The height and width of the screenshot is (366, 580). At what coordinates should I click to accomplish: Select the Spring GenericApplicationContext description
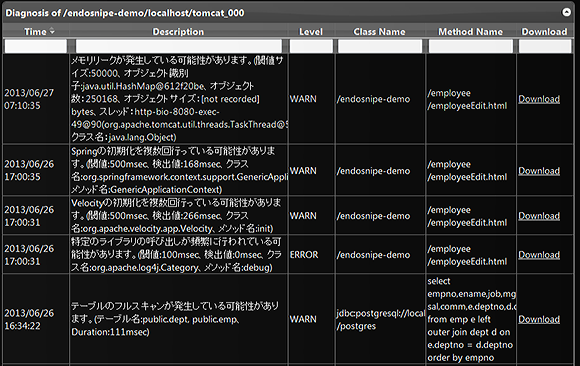click(x=179, y=171)
